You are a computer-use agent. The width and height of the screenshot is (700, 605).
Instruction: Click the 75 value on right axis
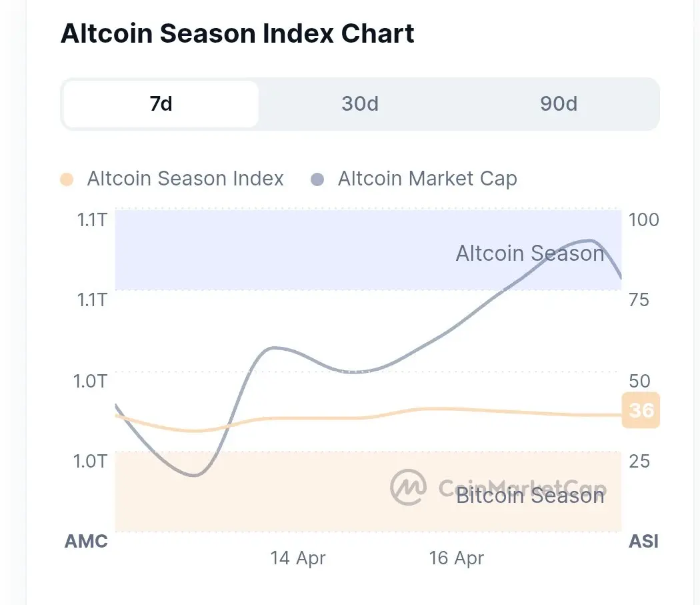point(639,299)
